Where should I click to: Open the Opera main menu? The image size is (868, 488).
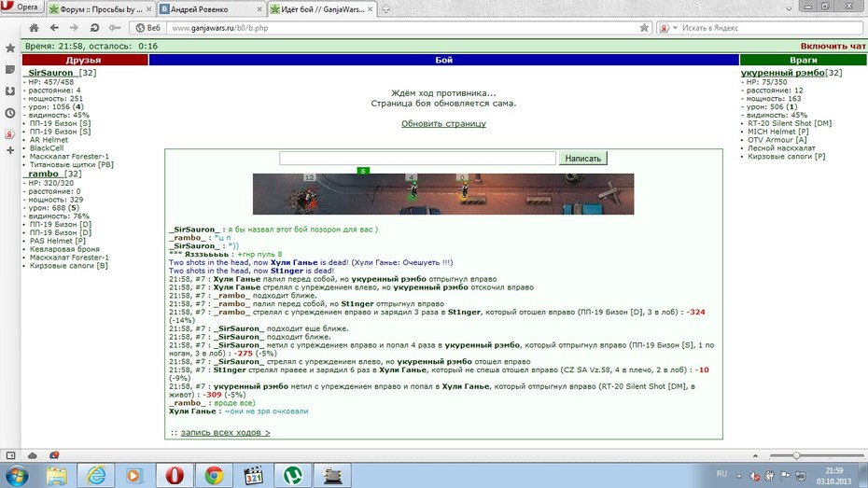pyautogui.click(x=21, y=7)
